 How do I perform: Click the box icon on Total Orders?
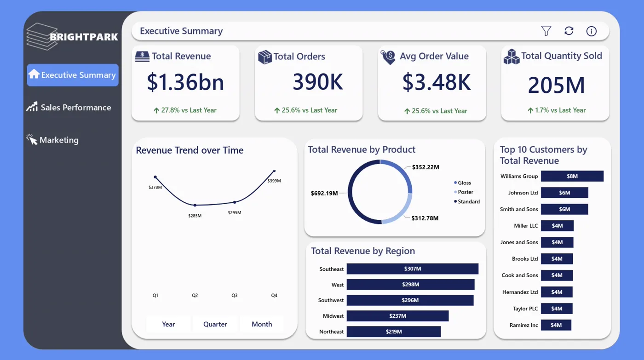click(265, 57)
